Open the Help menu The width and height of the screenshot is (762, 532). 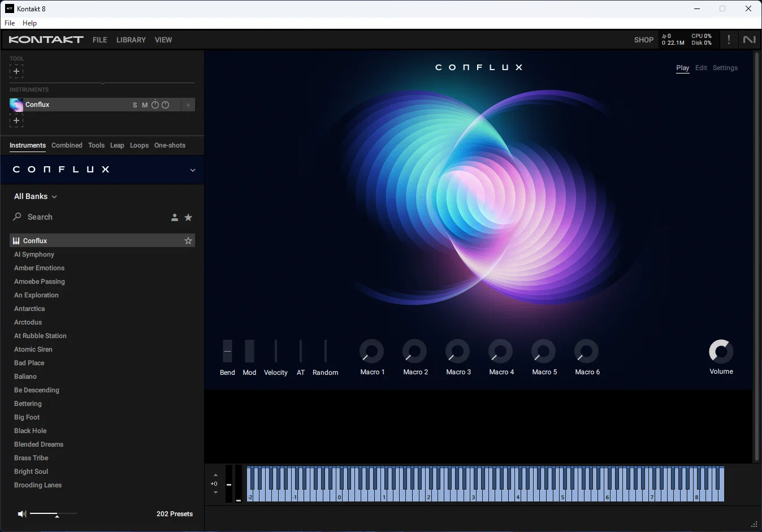(x=29, y=23)
